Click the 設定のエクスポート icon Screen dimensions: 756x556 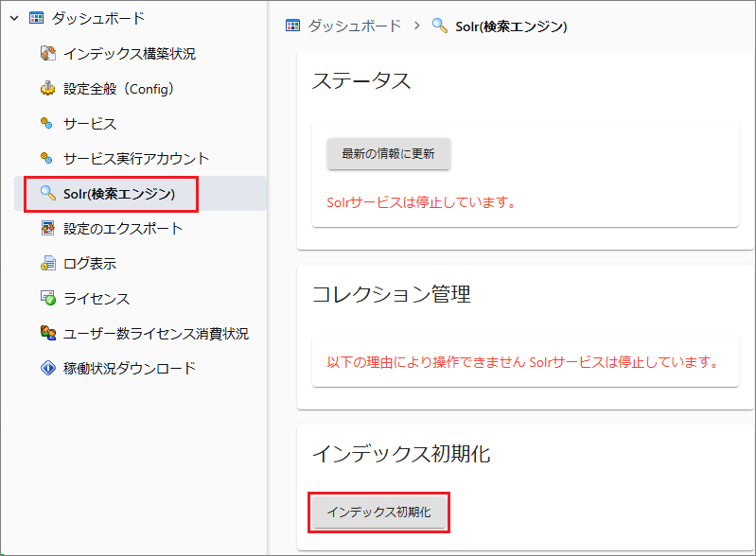click(x=48, y=229)
